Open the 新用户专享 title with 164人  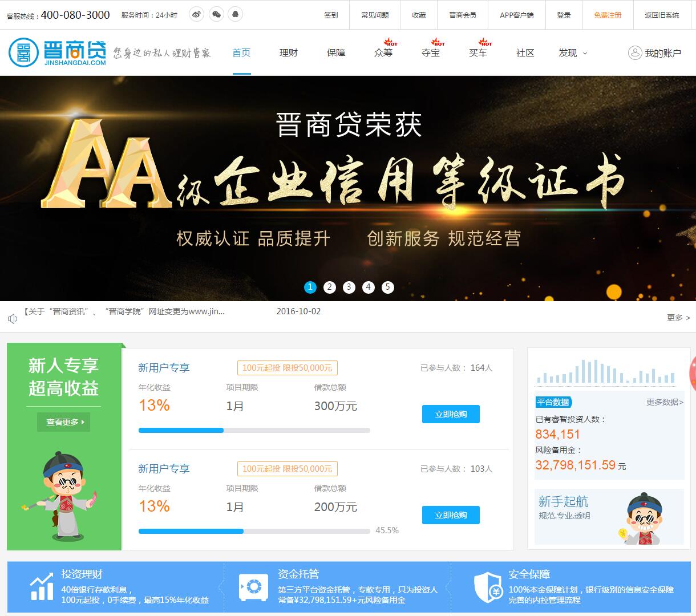[164, 368]
